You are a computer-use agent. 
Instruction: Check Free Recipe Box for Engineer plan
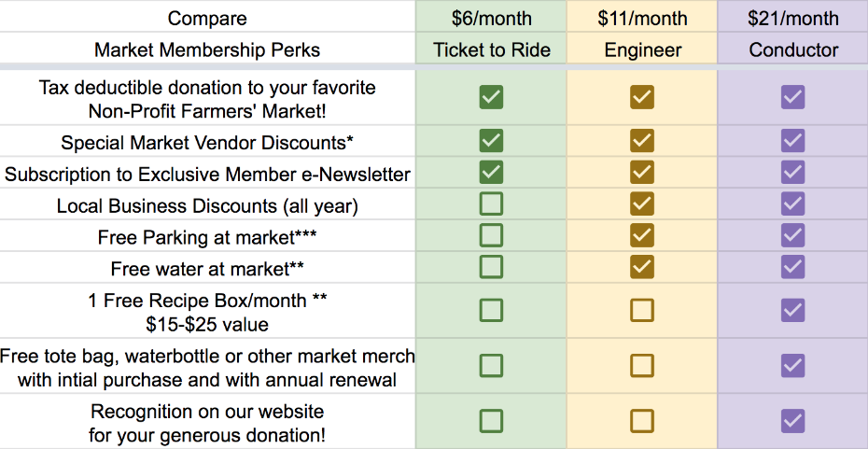(x=641, y=310)
